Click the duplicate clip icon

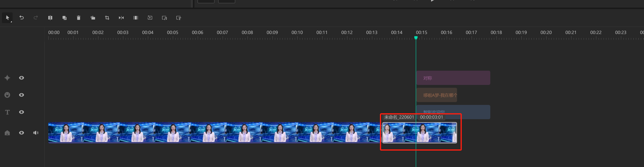click(64, 18)
